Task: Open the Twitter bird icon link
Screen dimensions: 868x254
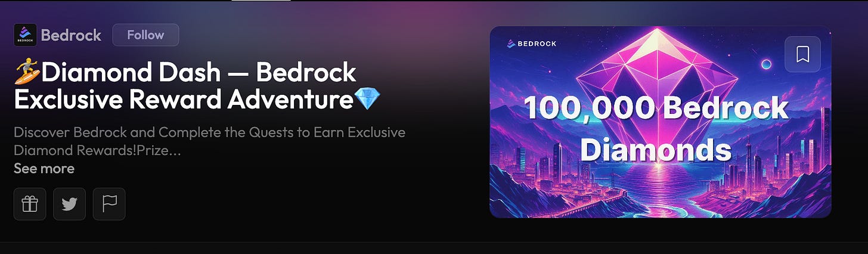Action: (x=69, y=204)
